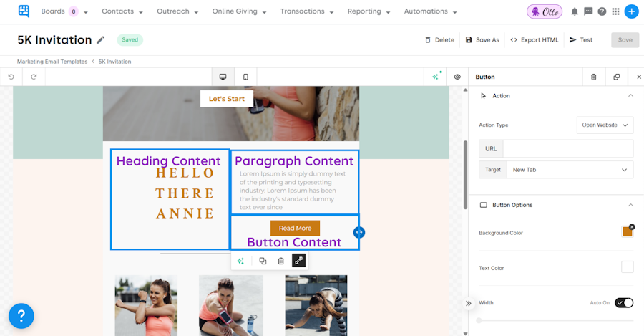
Task: Switch to mobile preview mode
Action: [245, 77]
